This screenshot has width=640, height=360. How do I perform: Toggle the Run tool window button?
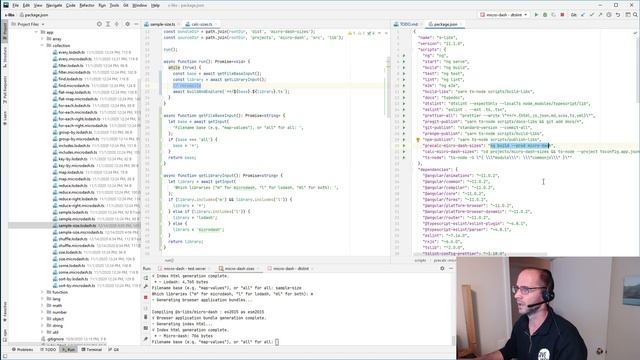point(69,350)
